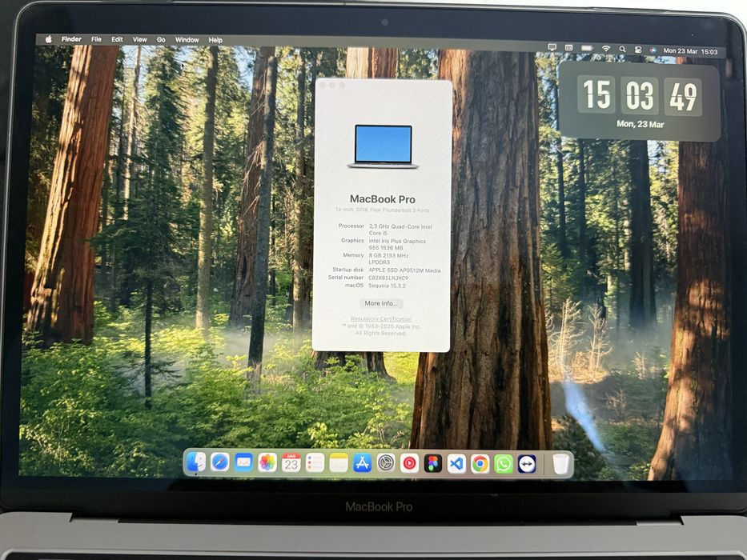Click the widget date Mon, 23 Mar
Image resolution: width=747 pixels, height=560 pixels.
640,124
